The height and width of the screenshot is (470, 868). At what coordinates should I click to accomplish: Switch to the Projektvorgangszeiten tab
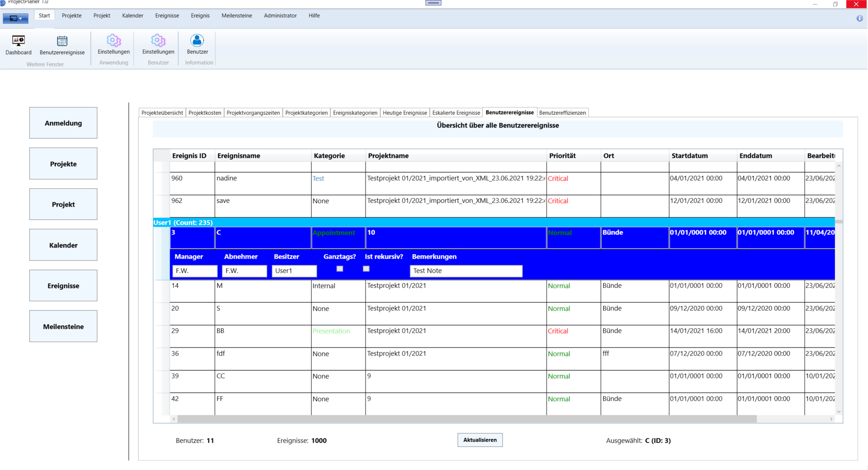[x=253, y=113]
